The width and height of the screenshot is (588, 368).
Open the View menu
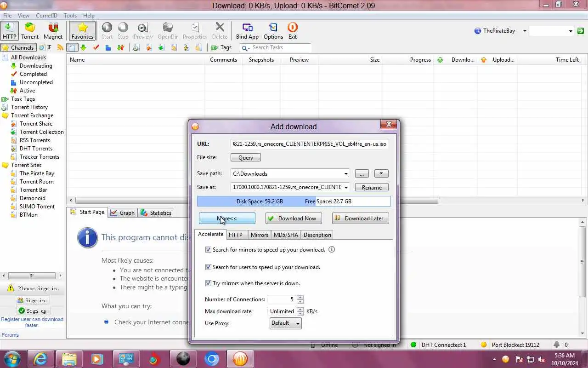click(x=23, y=15)
